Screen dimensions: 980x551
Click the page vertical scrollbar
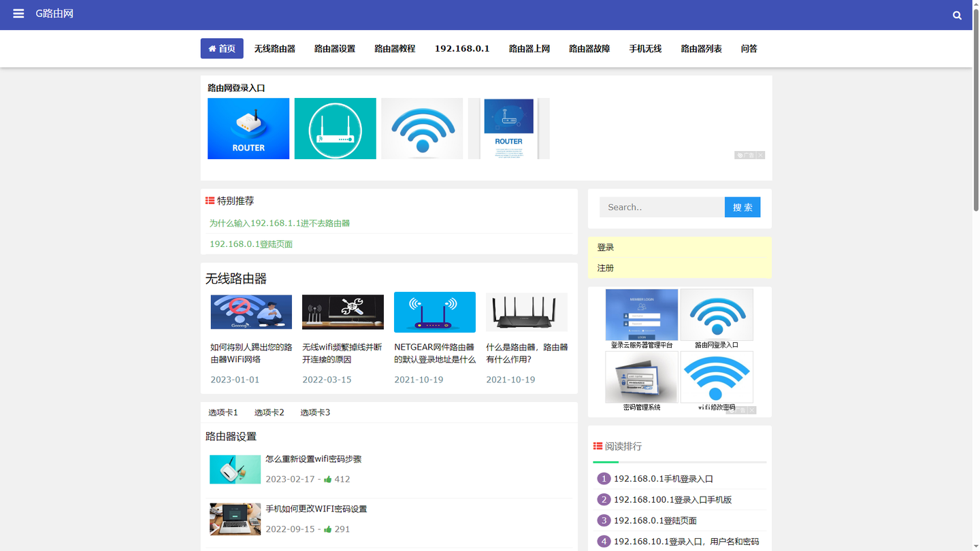click(976, 109)
